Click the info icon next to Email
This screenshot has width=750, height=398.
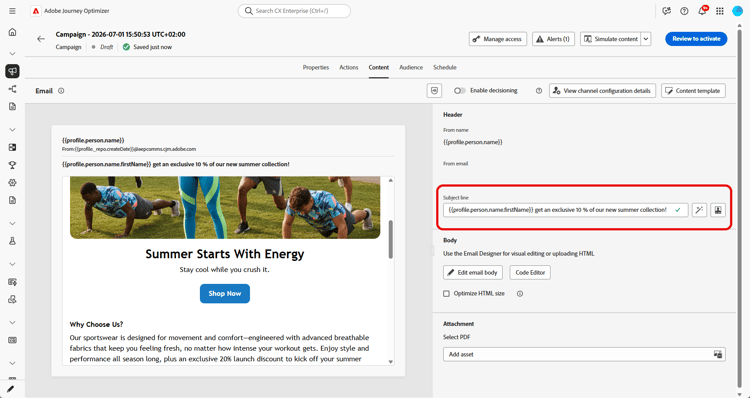coord(61,91)
